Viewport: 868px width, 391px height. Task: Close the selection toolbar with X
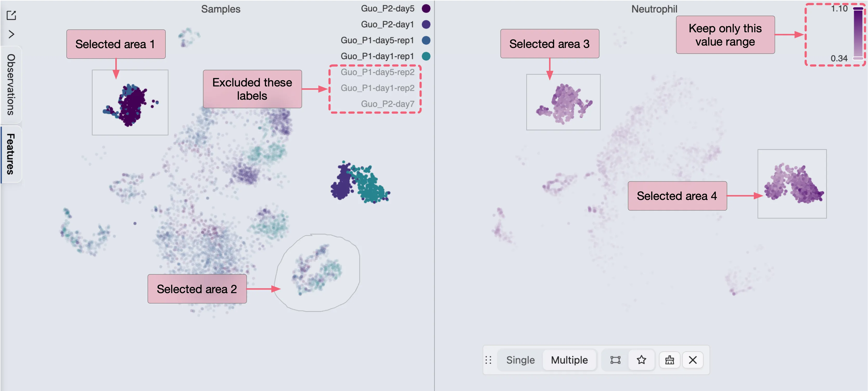(693, 360)
